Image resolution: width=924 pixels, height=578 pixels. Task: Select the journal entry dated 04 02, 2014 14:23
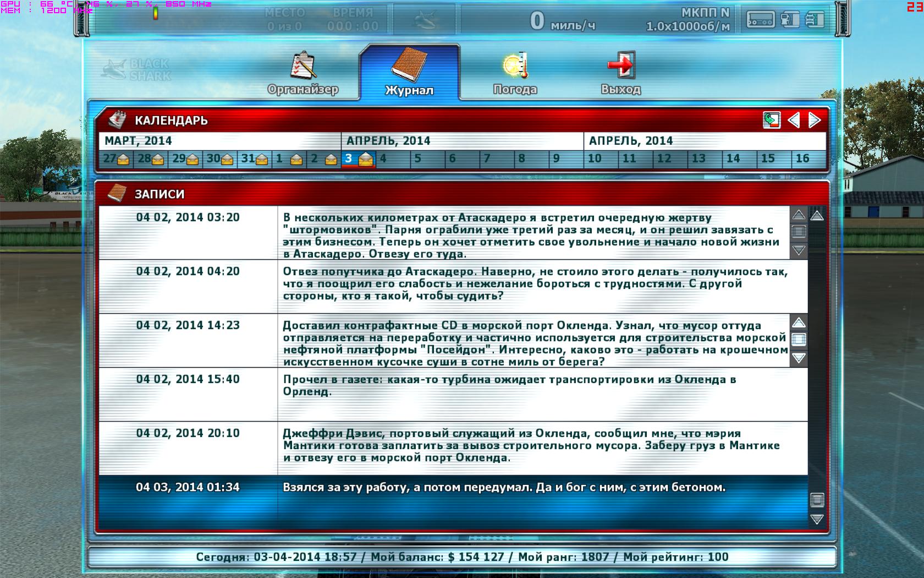[x=444, y=341]
